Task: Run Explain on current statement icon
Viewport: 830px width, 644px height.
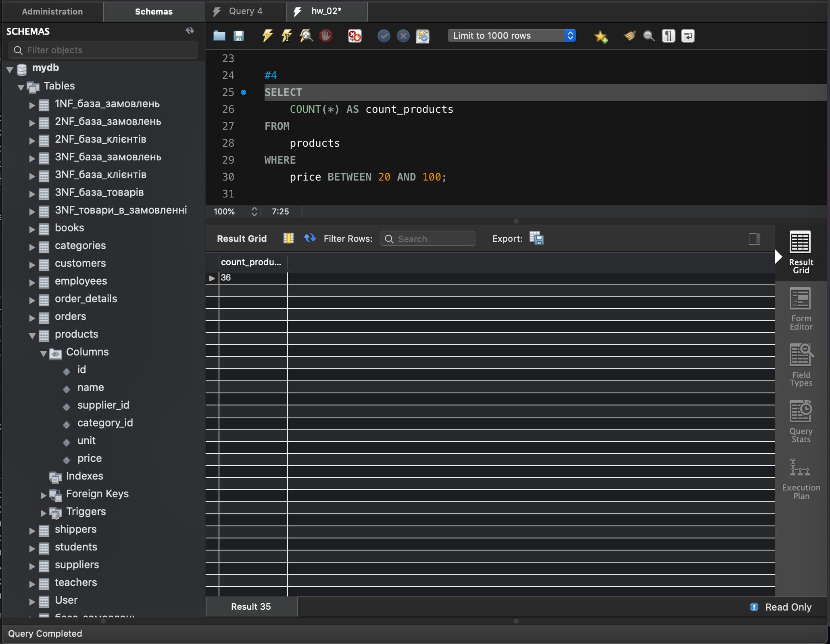Action: (x=306, y=36)
